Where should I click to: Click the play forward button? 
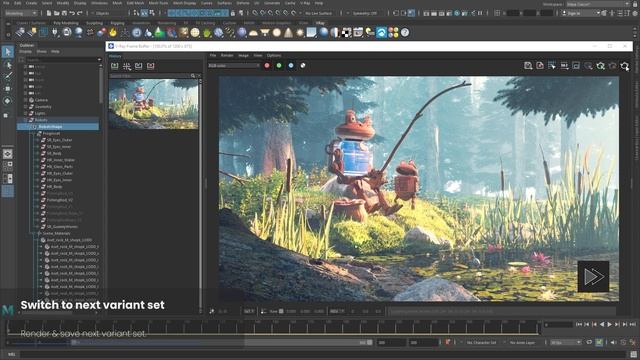pos(610,324)
